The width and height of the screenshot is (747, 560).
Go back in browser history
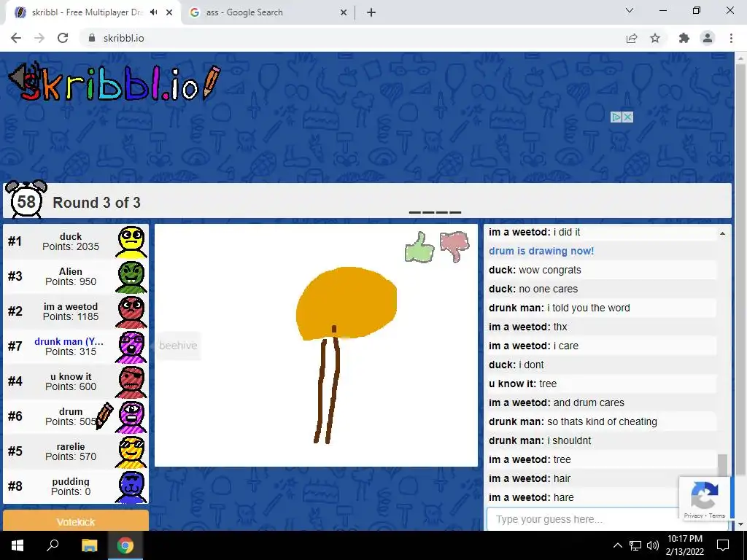[16, 38]
